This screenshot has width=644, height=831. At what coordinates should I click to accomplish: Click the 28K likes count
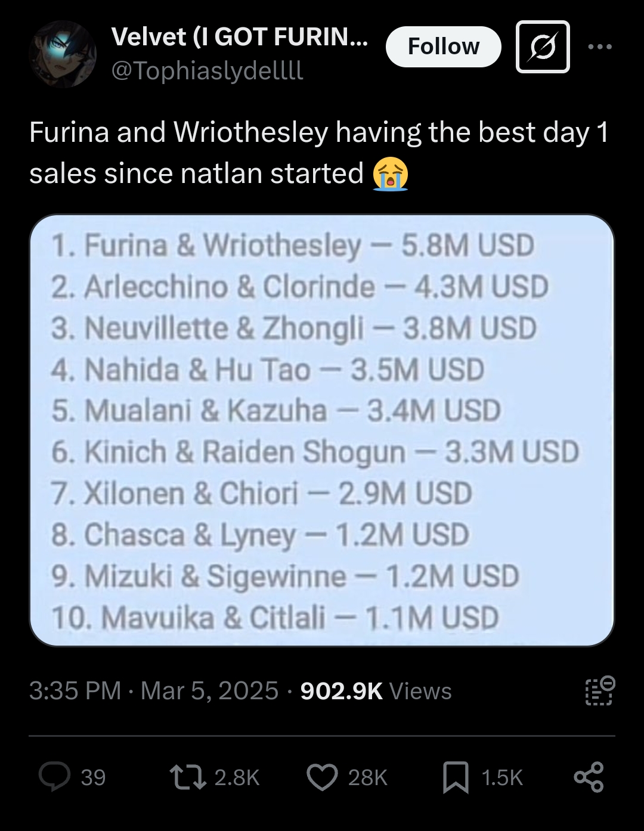pyautogui.click(x=368, y=778)
